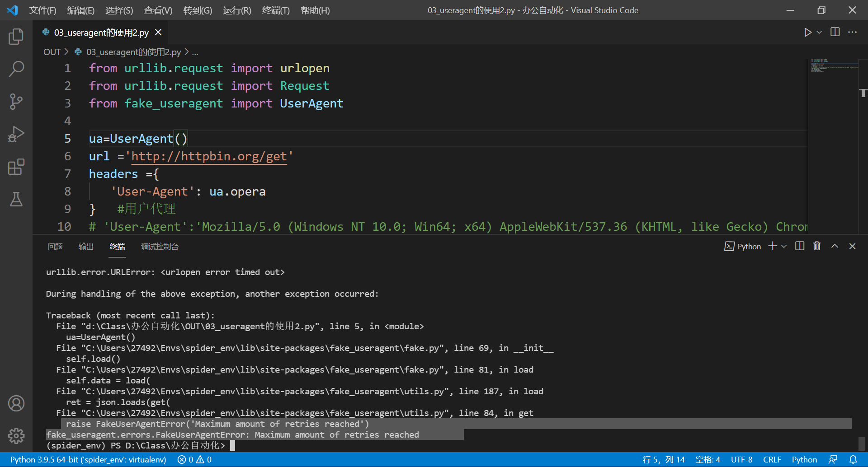Open the Testing flask view
The image size is (868, 467).
click(x=16, y=199)
